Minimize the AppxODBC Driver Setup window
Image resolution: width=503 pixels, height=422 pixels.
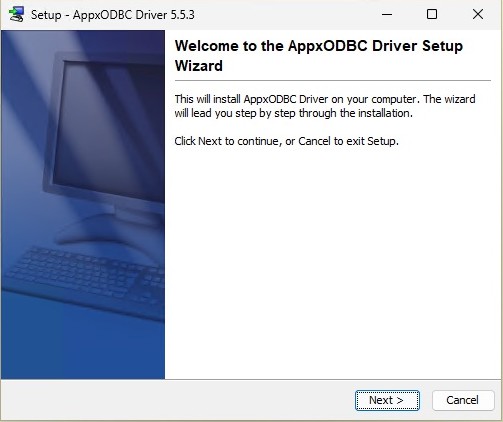(x=387, y=14)
